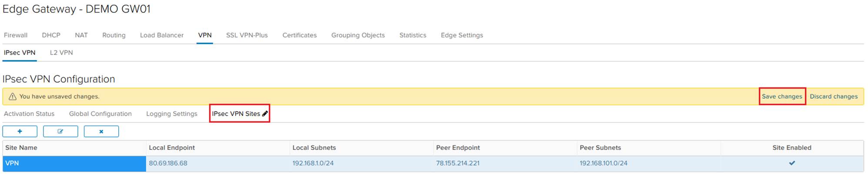This screenshot has width=868, height=176.
Task: Open the SSL VPN-Plus tab
Action: tap(247, 35)
